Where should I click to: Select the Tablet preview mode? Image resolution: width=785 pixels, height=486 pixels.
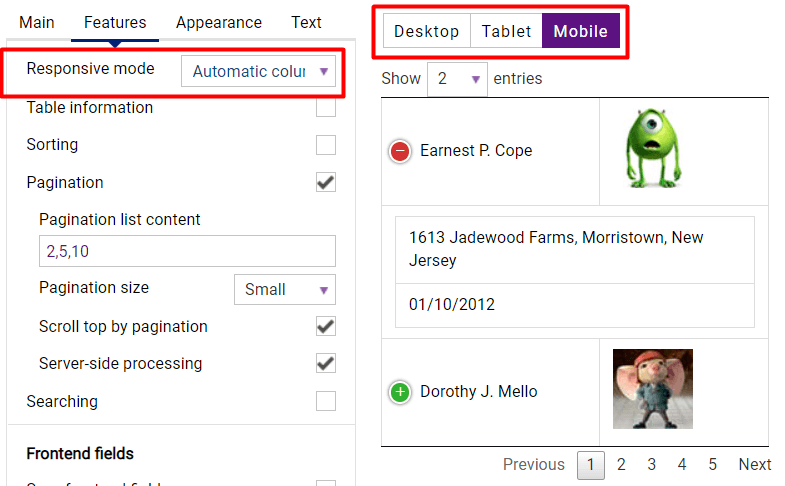506,31
